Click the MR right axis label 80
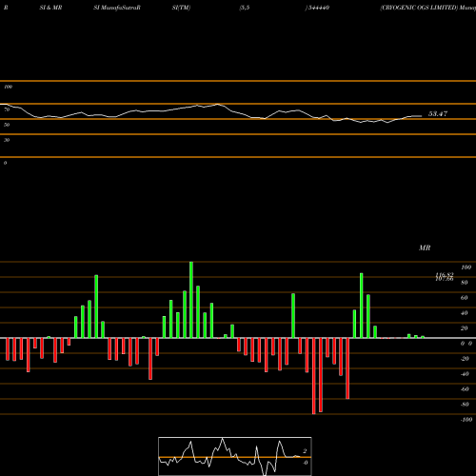This screenshot has width=476, height=476. 465,283
